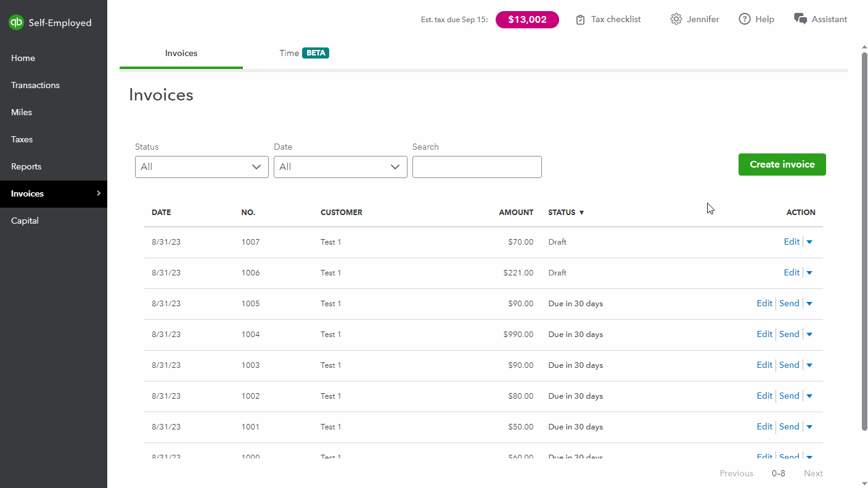Click the QuickBooks logo icon
Image resolution: width=868 pixels, height=488 pixels.
coord(16,23)
